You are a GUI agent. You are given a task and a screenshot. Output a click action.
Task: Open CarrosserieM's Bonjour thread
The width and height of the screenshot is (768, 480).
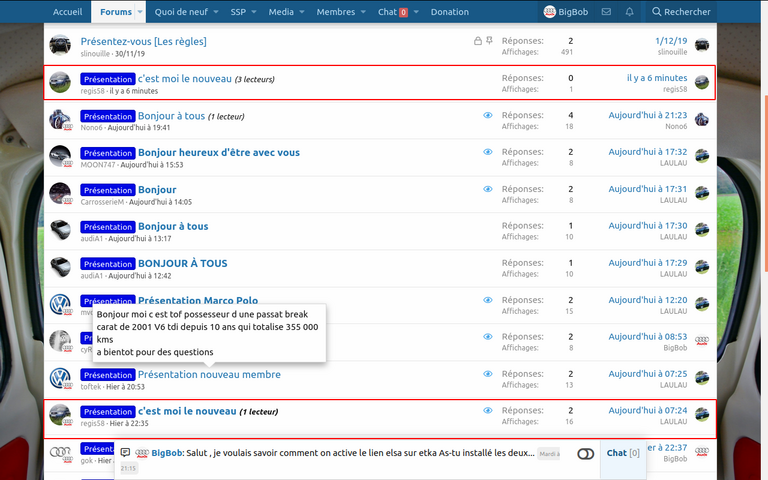(x=157, y=190)
